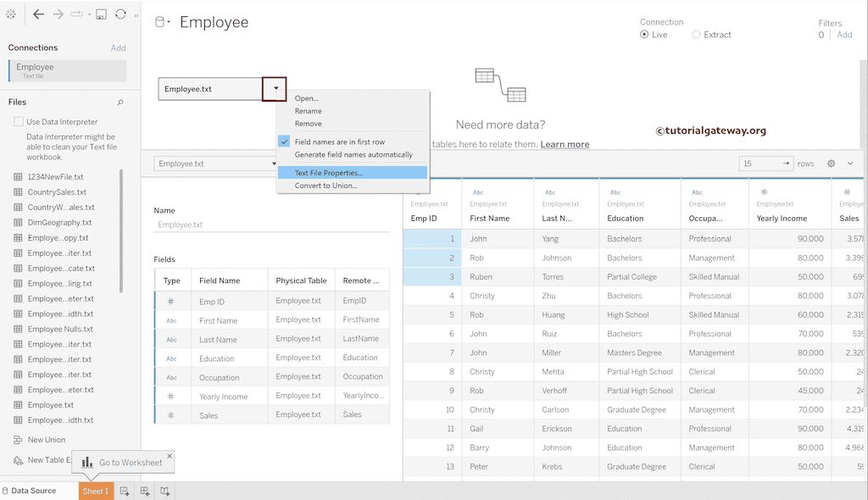Select Text File Properties from the menu

pos(329,173)
